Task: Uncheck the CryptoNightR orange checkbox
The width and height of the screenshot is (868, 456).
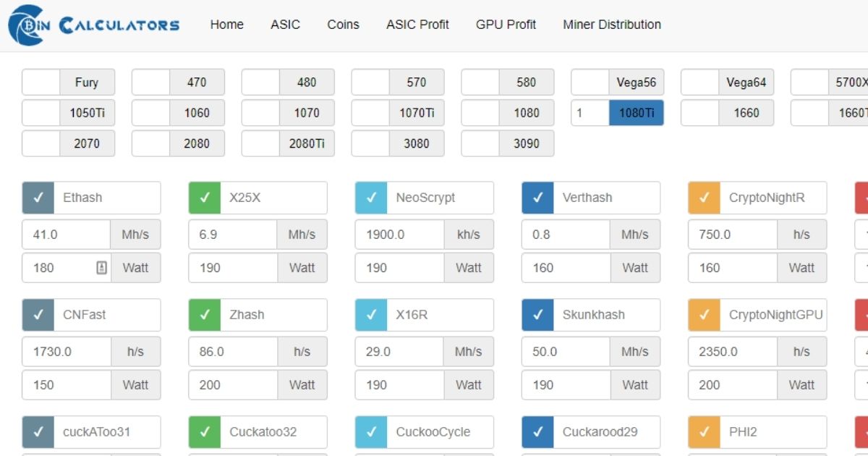Action: pyautogui.click(x=704, y=198)
